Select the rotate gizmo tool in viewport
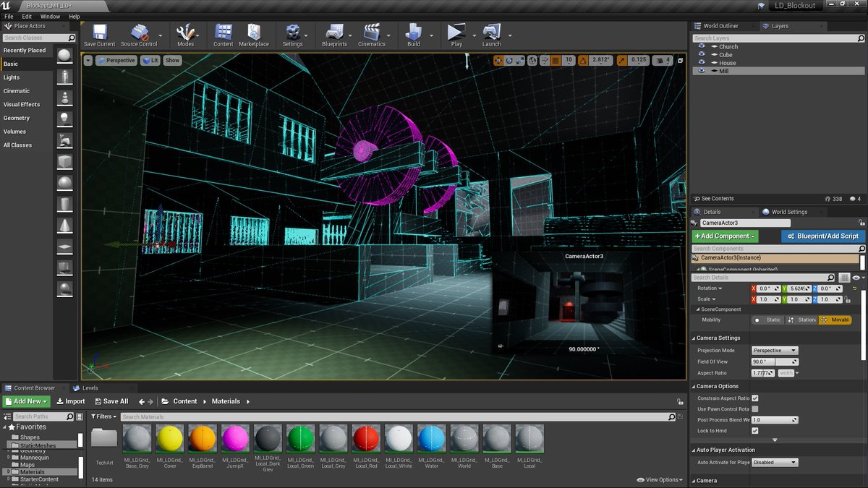This screenshot has width=868, height=488. [x=510, y=61]
